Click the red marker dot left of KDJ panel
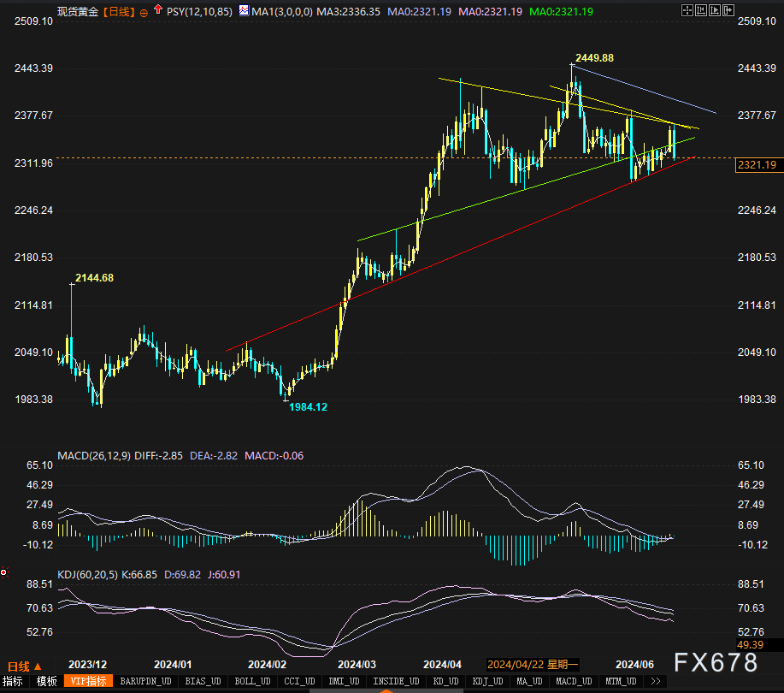The height and width of the screenshot is (693, 784). [4, 572]
